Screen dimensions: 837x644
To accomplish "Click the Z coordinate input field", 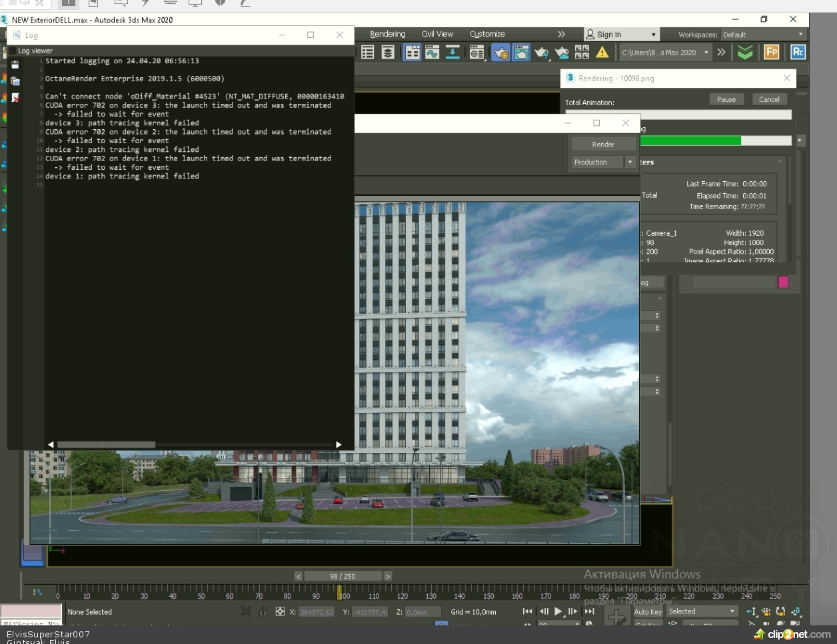I will (x=422, y=612).
